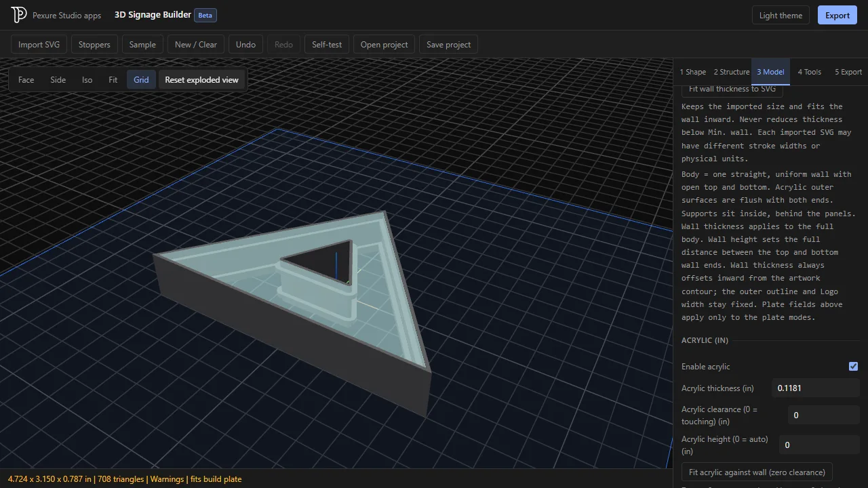Open the 1 Shape tab
Viewport: 868px width, 488px height.
[693, 72]
